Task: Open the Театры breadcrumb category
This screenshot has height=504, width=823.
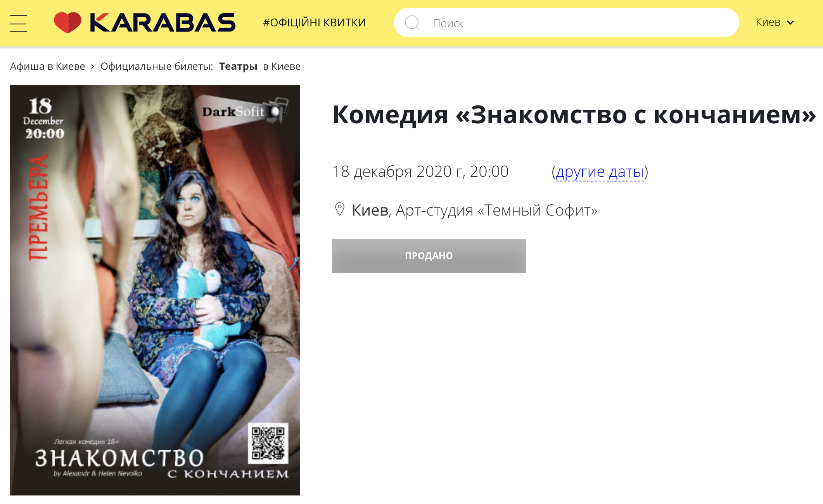Action: pos(238,66)
